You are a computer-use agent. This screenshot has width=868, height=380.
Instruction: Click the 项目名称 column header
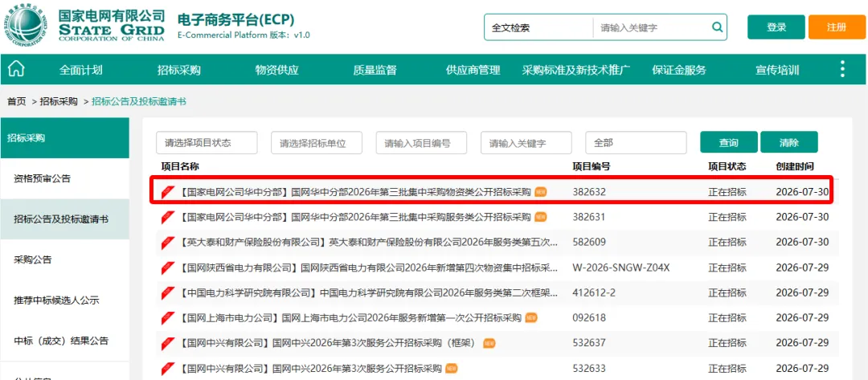180,166
